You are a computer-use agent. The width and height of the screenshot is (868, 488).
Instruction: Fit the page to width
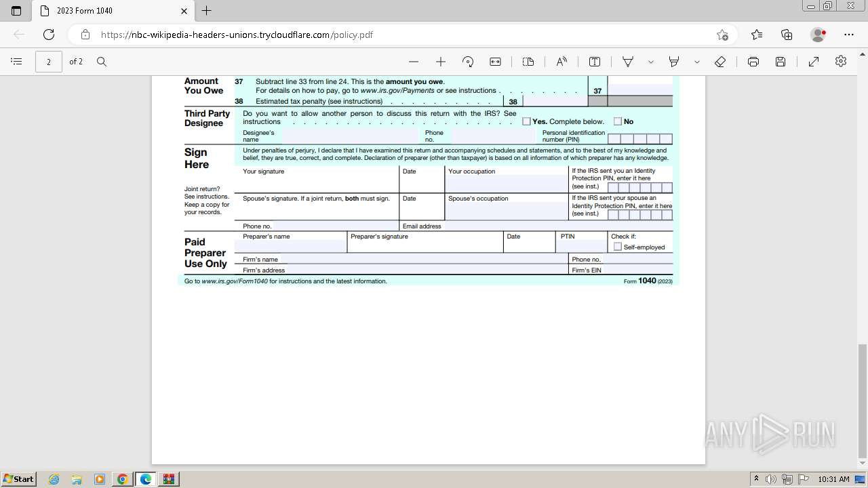click(496, 62)
